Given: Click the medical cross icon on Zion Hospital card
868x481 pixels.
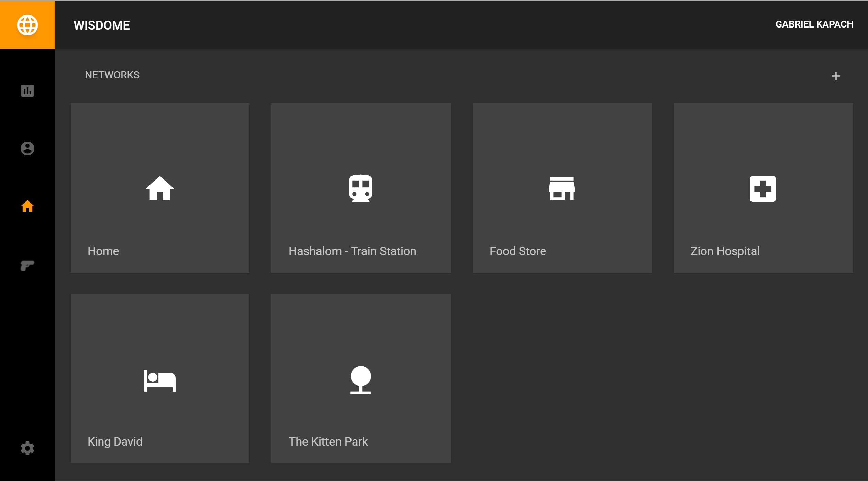Looking at the screenshot, I should click(x=763, y=188).
